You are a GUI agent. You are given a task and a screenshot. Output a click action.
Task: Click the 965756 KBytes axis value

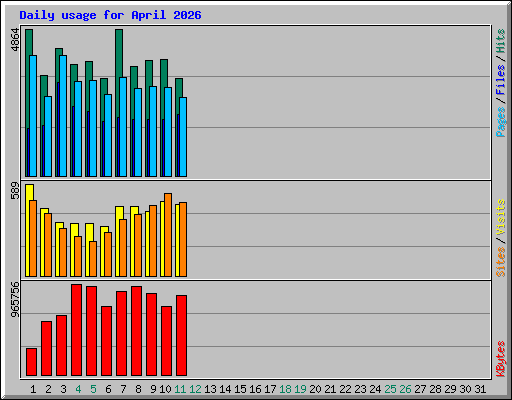15,300
